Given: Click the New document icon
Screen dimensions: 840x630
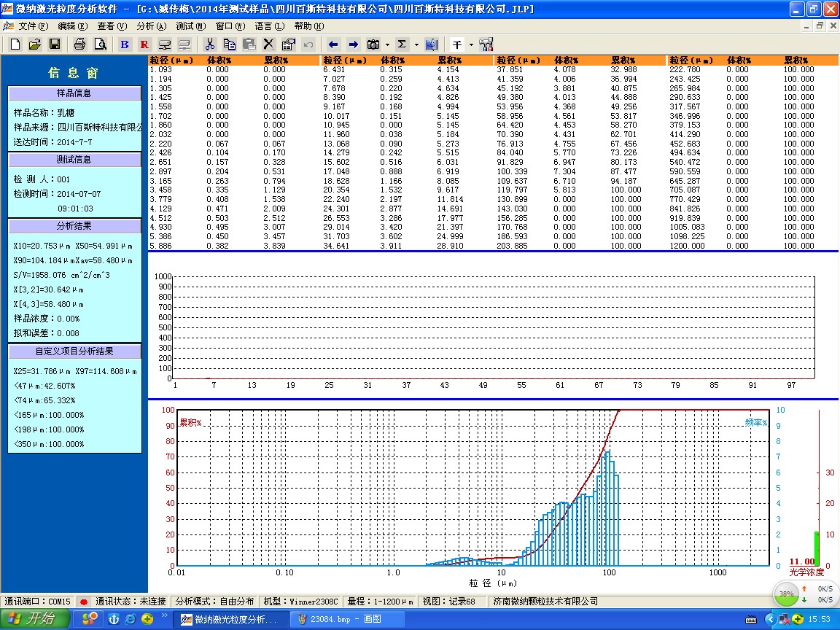Looking at the screenshot, I should [15, 44].
